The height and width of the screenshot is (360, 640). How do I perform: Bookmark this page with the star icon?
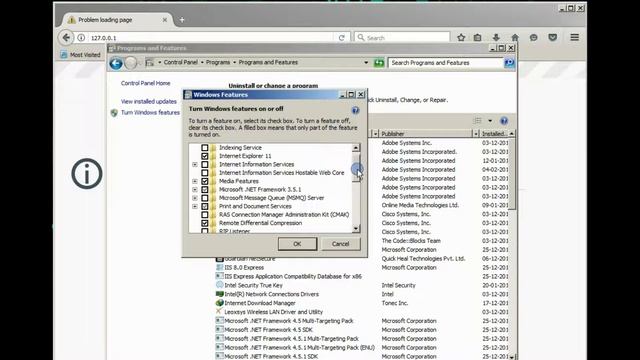tap(461, 38)
